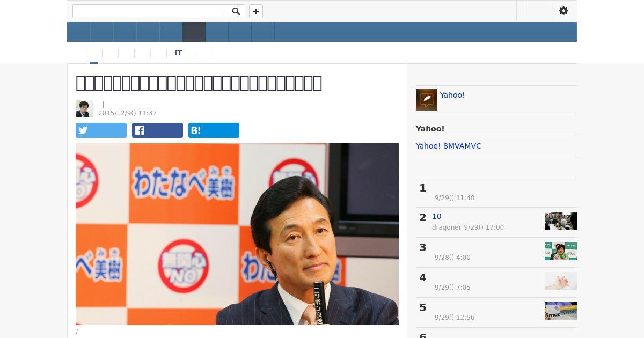This screenshot has height=338, width=644.
Task: Open the '10' link in rank 2
Action: pos(436,217)
